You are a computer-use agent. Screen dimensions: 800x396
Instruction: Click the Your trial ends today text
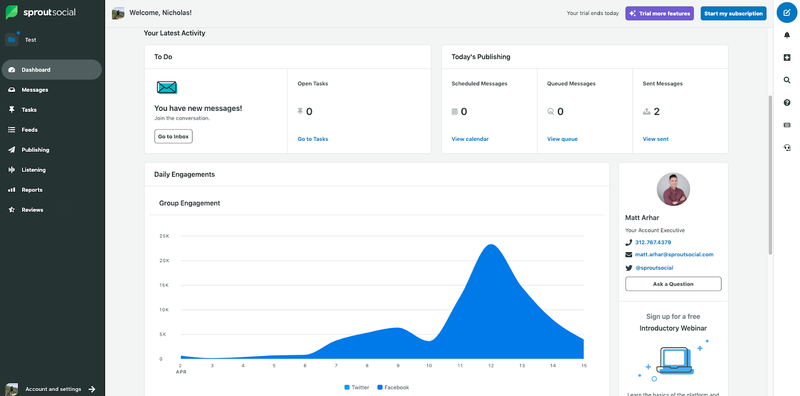pos(592,13)
